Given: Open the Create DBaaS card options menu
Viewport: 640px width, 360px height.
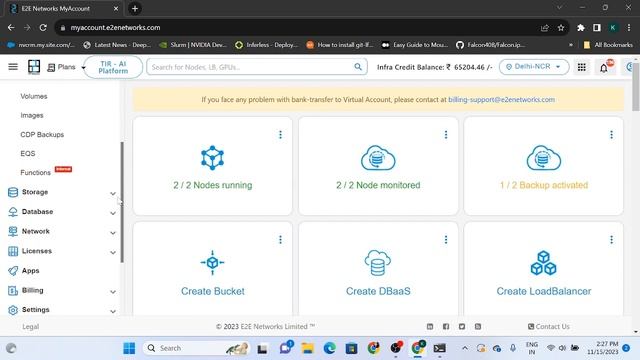Looking at the screenshot, I should pyautogui.click(x=446, y=240).
